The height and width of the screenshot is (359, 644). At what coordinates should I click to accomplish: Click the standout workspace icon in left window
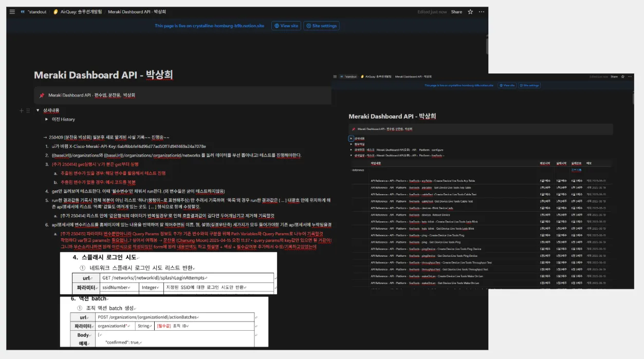23,11
